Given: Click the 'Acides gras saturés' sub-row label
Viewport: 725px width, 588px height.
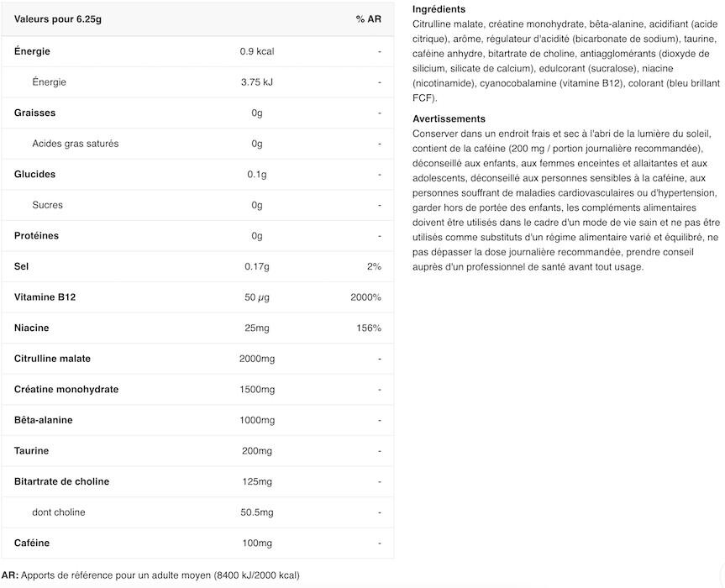Looking at the screenshot, I should click(76, 144).
